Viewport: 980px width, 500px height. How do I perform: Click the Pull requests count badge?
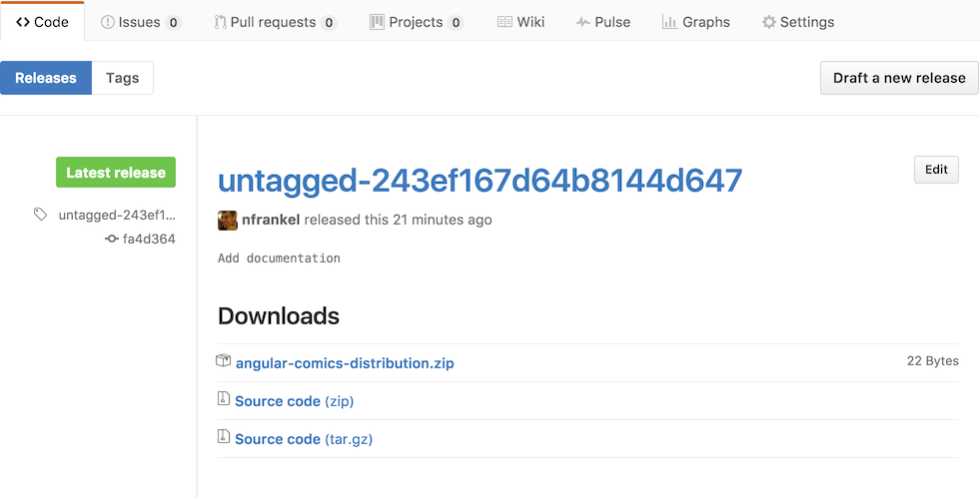328,23
